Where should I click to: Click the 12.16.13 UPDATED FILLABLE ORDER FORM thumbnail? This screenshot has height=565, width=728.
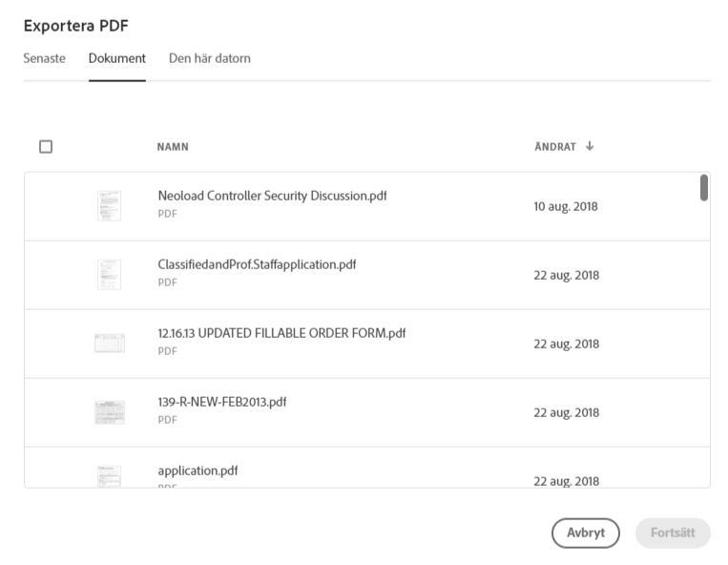click(x=110, y=343)
